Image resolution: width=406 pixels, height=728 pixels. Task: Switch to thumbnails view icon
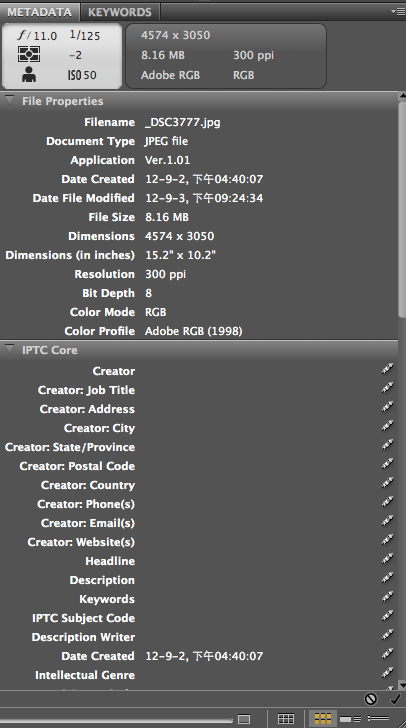pyautogui.click(x=323, y=719)
